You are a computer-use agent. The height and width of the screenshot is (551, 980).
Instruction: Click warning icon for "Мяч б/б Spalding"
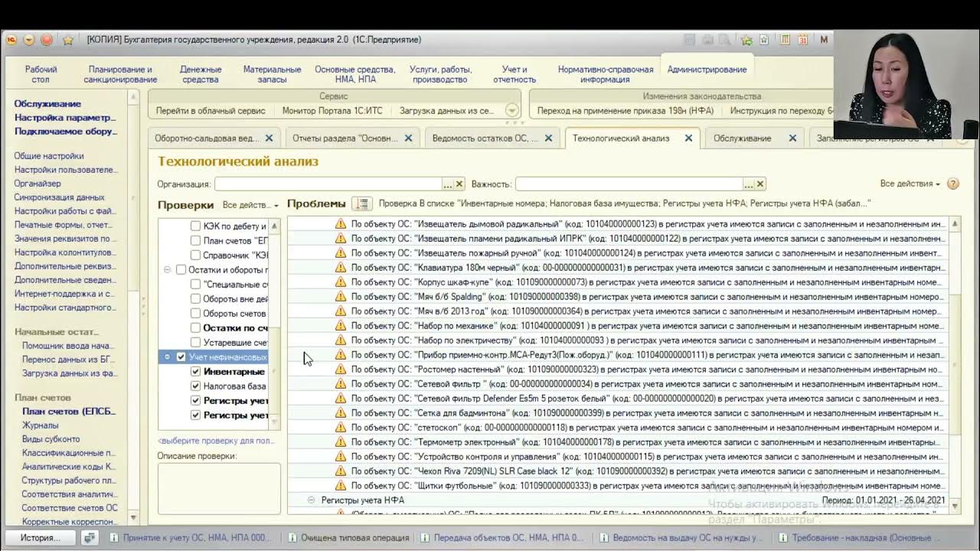pos(341,297)
